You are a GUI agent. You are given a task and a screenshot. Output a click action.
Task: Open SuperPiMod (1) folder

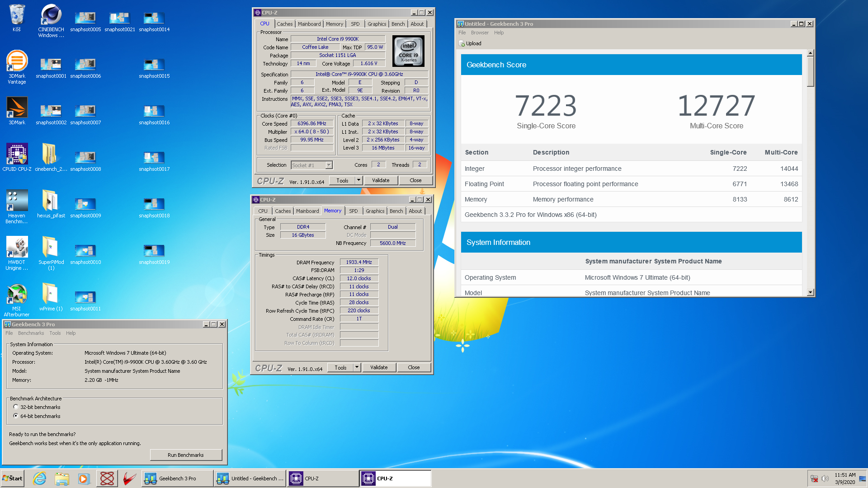coord(51,253)
